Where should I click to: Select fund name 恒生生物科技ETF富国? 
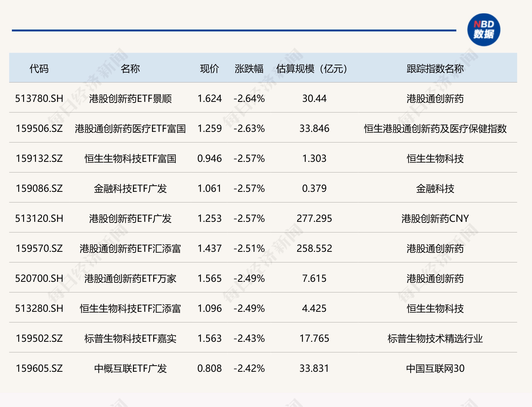[130, 159]
